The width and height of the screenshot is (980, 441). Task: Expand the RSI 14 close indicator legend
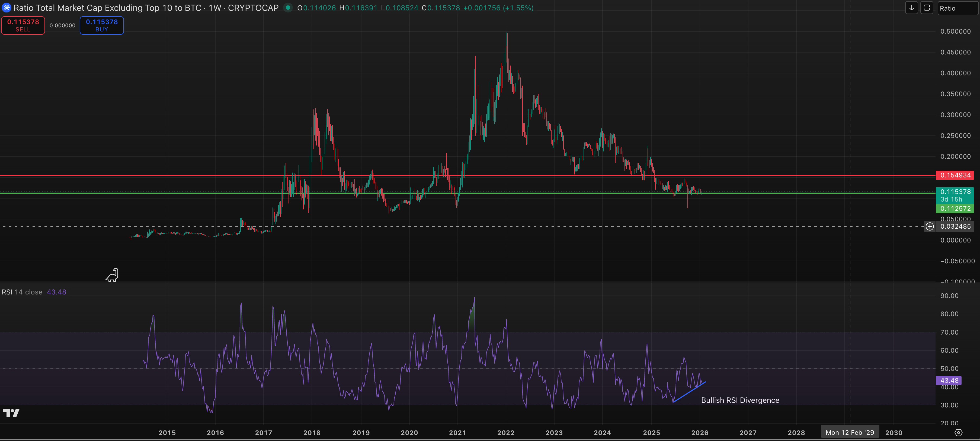[x=22, y=292]
